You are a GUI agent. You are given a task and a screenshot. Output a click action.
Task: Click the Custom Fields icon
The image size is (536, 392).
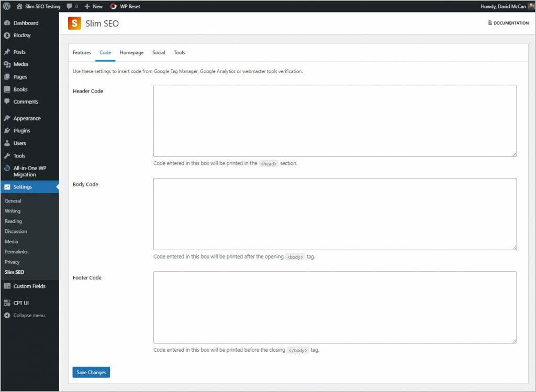click(7, 286)
